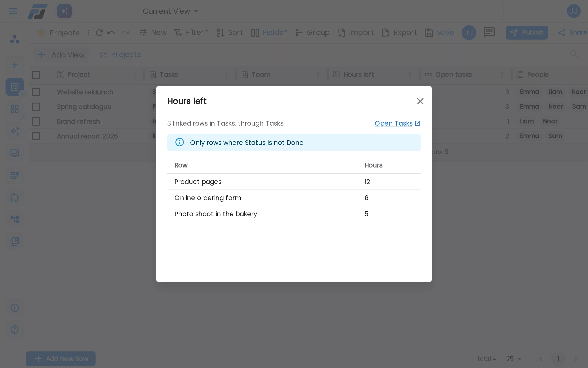588x368 pixels.
Task: Open the sidebar puzzle extensions icon
Action: (14, 197)
